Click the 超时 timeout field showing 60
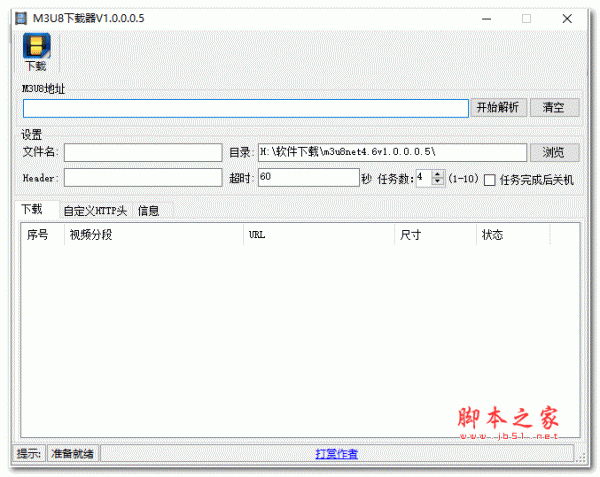 308,177
